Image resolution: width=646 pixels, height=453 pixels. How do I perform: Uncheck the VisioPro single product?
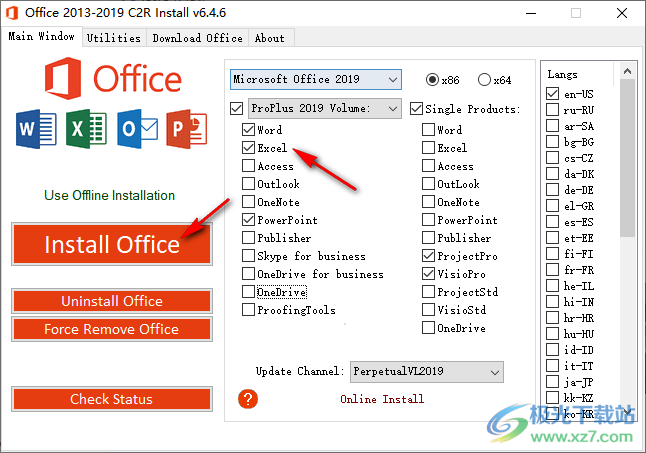pyautogui.click(x=428, y=274)
